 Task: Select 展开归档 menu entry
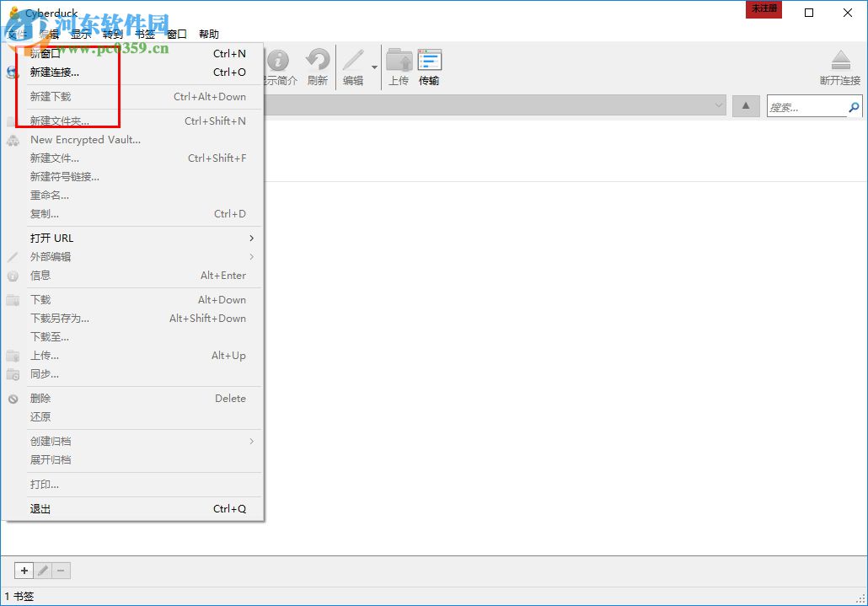[x=133, y=460]
